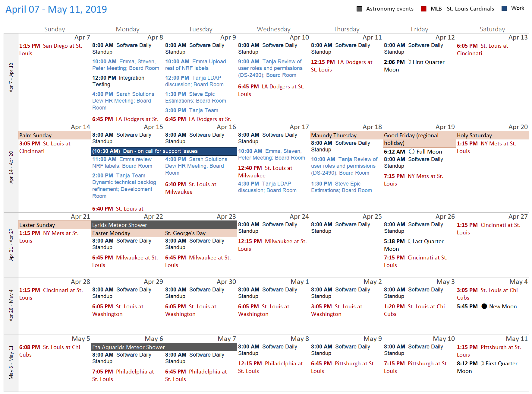Open the New Moon event on May 3

pyautogui.click(x=485, y=306)
